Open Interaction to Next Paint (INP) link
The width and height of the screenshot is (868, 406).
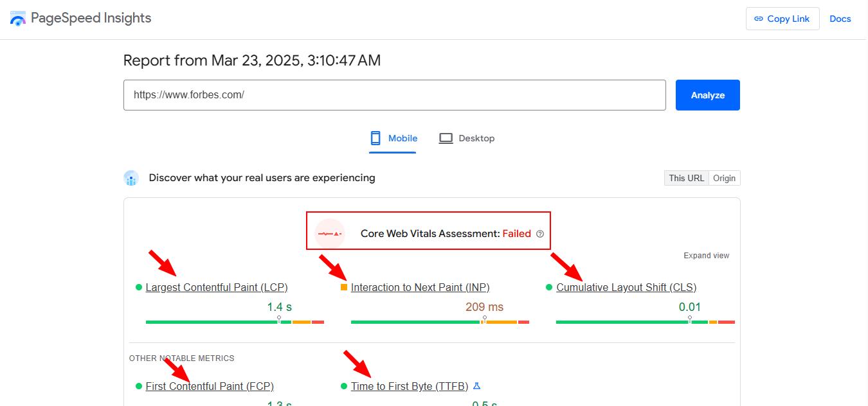pos(420,287)
